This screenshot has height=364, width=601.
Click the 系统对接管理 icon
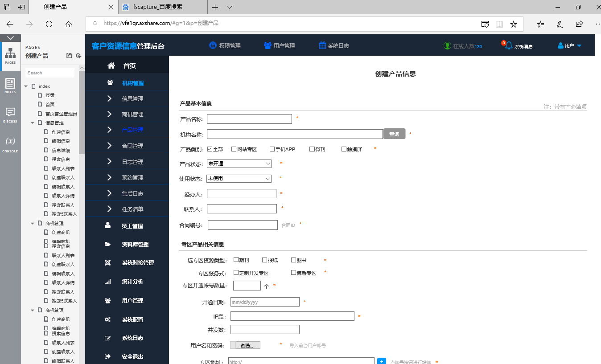click(107, 262)
